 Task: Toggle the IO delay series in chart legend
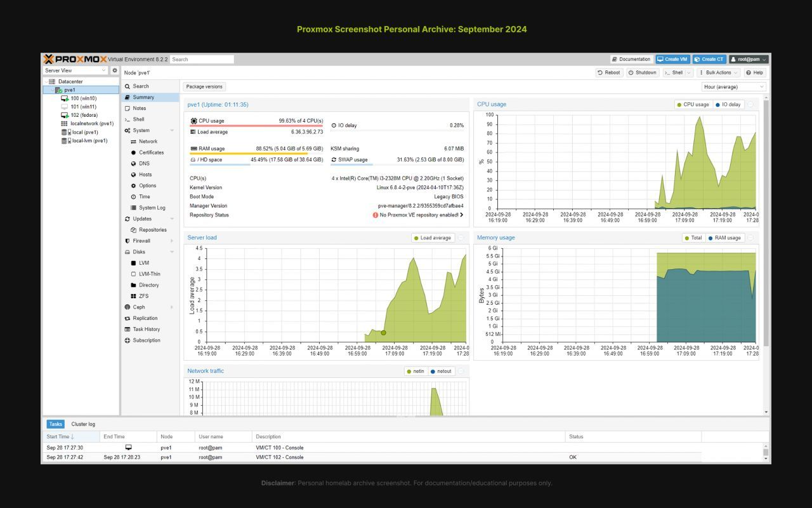coord(728,104)
